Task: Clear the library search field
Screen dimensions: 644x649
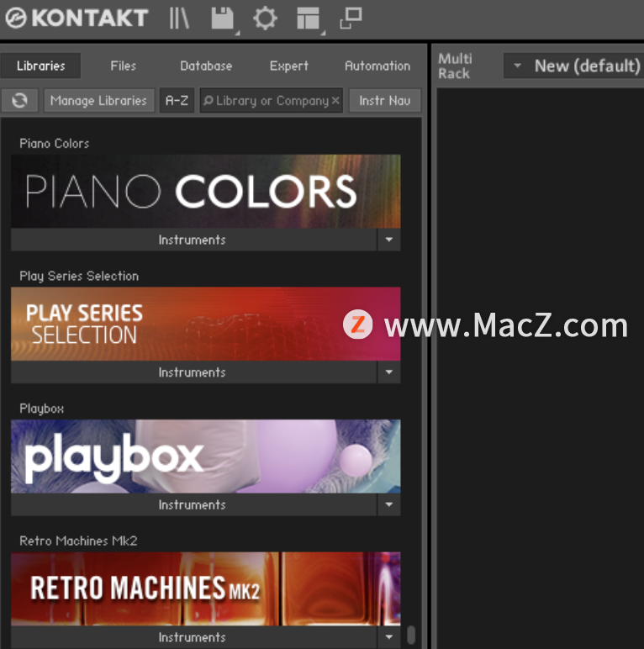Action: tap(335, 101)
